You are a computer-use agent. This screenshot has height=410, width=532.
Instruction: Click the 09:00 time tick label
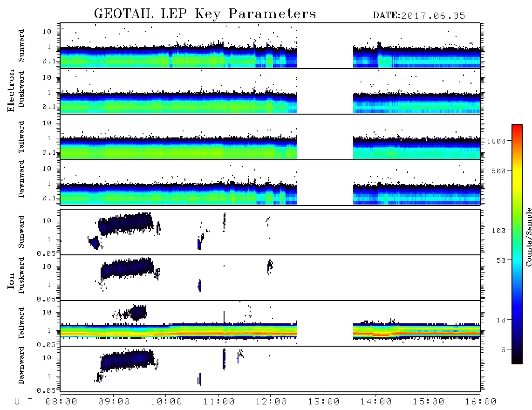click(114, 402)
